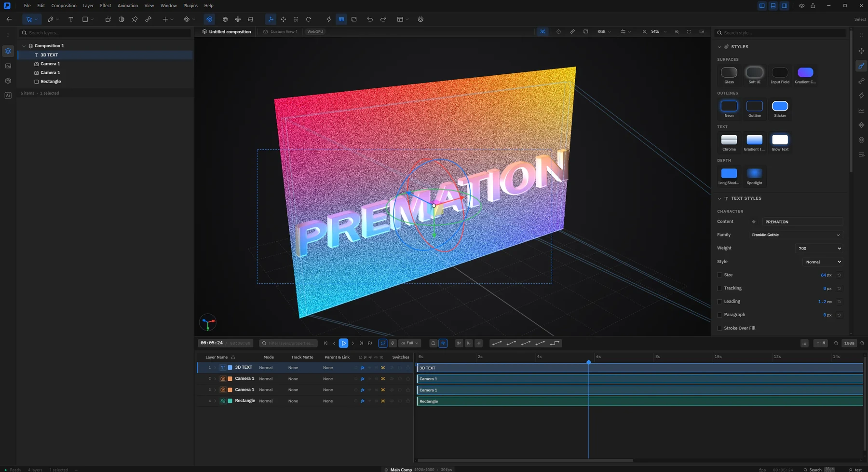The width and height of the screenshot is (868, 472).
Task: Open the Franklin Gothic family dropdown
Action: [x=796, y=235]
